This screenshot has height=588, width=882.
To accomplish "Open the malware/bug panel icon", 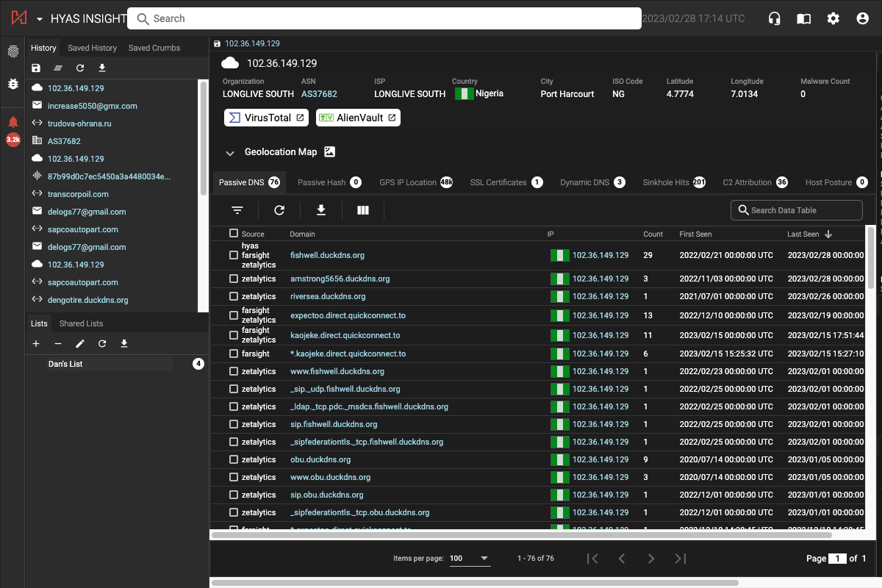I will click(x=12, y=84).
